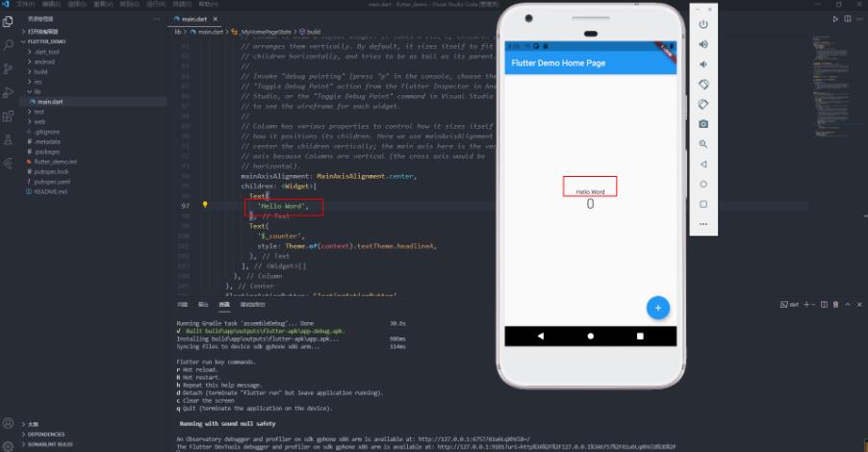Click the emulator toolbar Overview square

(703, 204)
